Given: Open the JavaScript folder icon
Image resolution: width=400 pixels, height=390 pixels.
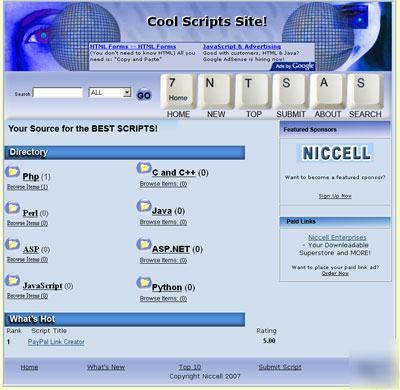Looking at the screenshot, I should coord(12,281).
